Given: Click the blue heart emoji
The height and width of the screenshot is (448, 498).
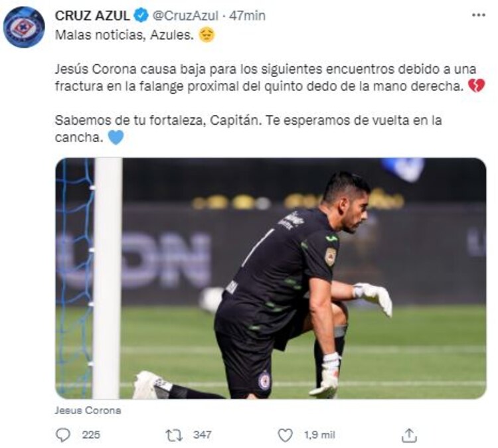Looking at the screenshot, I should pyautogui.click(x=116, y=137).
